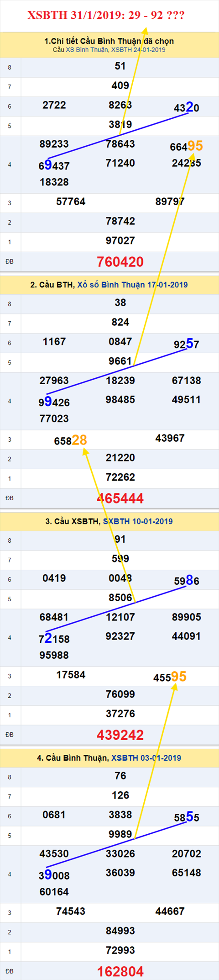Viewport: 219px width, 980px height.
Task: Select special prize number 465444
Action: [x=120, y=498]
